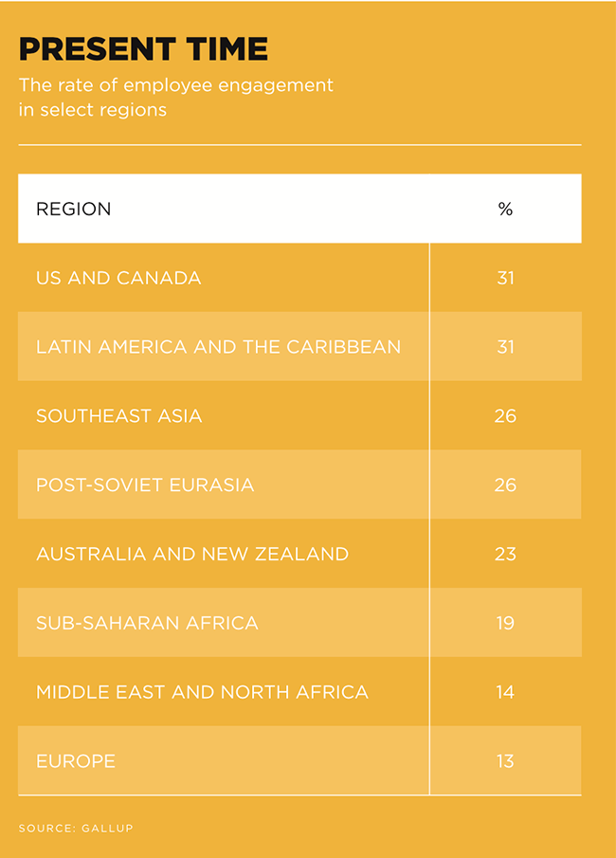Click the SOURCE: GALLUP credit text
The height and width of the screenshot is (858, 616).
click(x=76, y=829)
